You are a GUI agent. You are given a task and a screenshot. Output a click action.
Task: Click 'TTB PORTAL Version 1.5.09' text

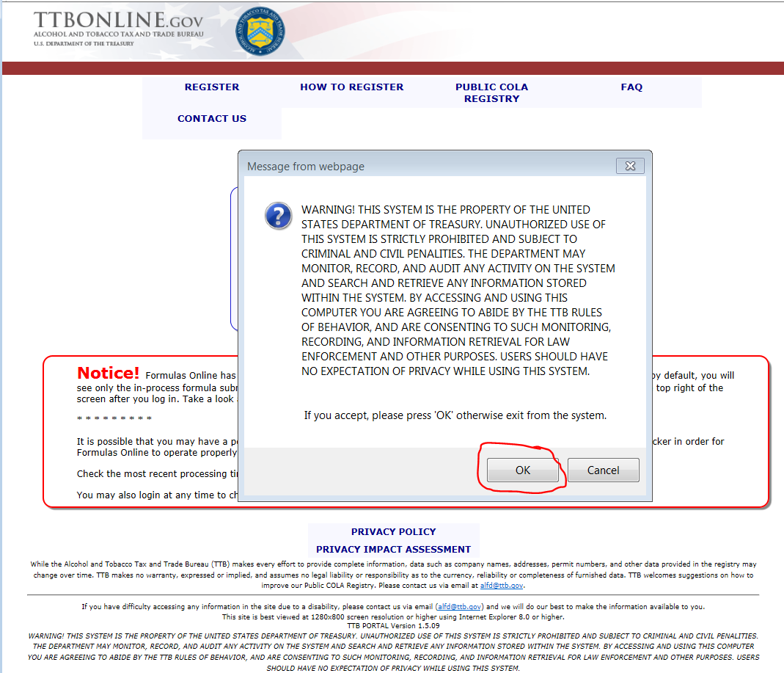tap(394, 625)
